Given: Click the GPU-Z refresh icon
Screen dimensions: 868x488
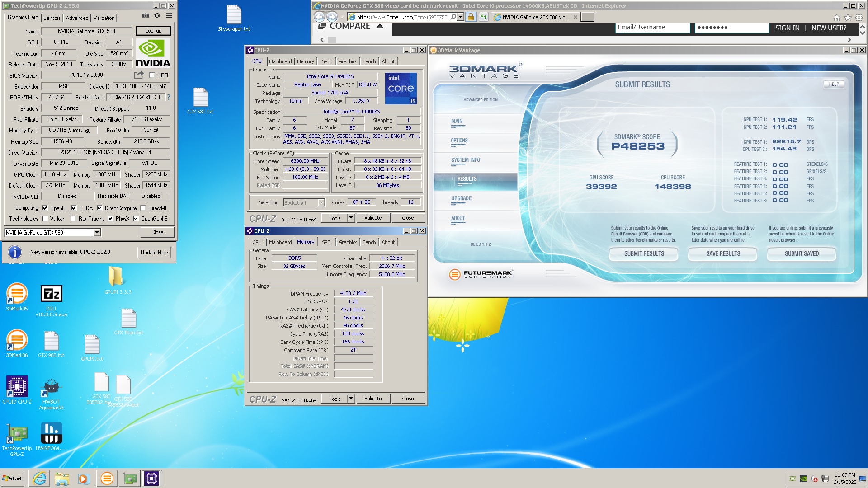Looking at the screenshot, I should point(157,15).
